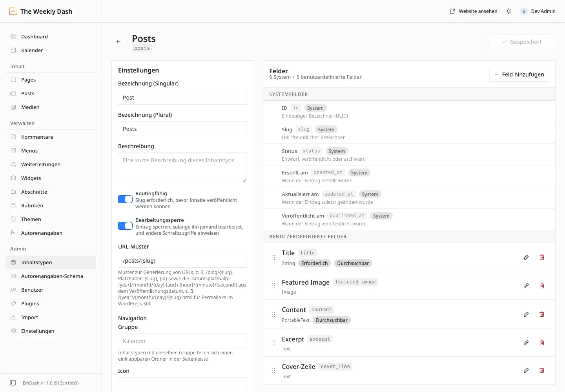Toggle the light/dark theme sun icon
The height and width of the screenshot is (392, 565).
(x=508, y=11)
